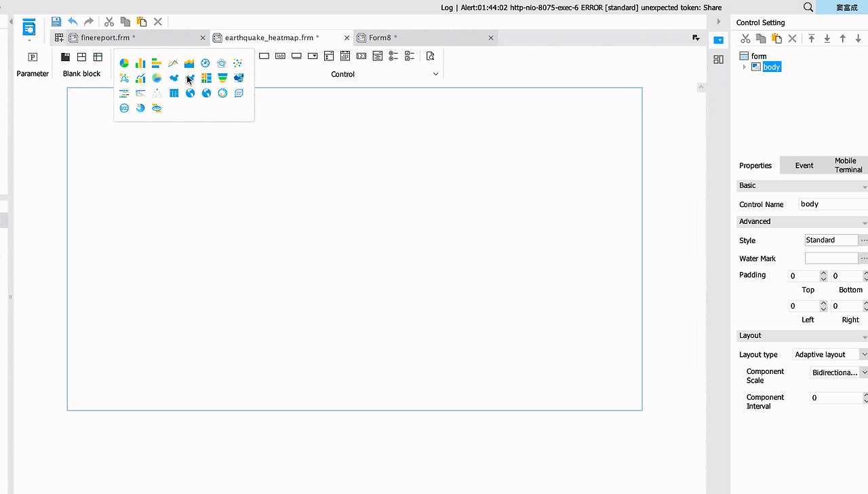This screenshot has width=868, height=494.
Task: Expand the body node in the control tree
Action: 745,66
